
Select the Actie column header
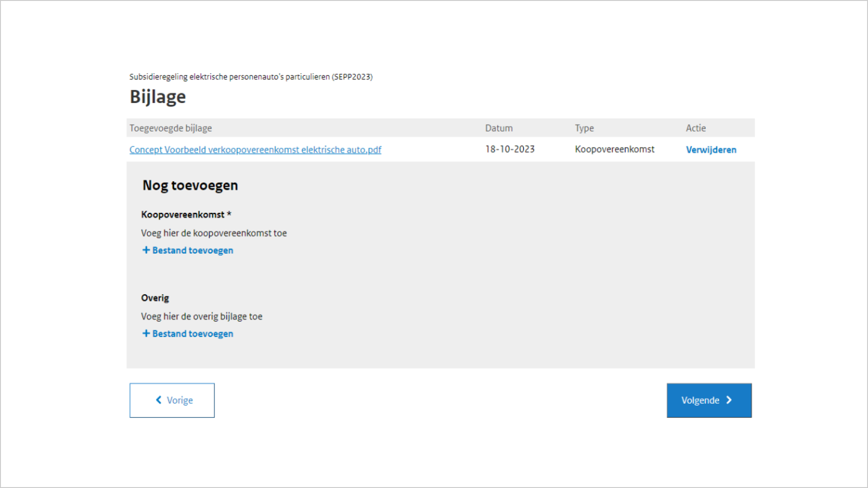[696, 128]
